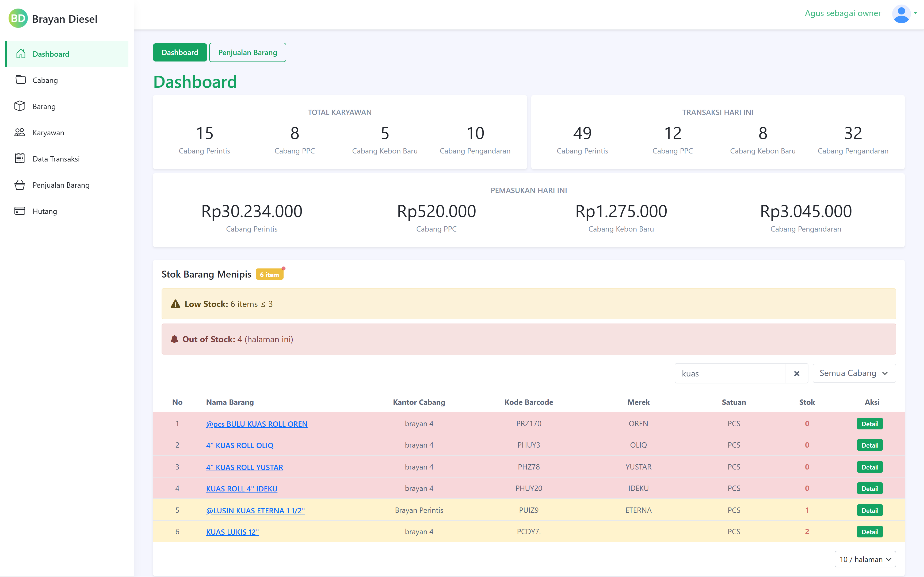Screen dimensions: 924x577
Task: Click the 6 item badge
Action: [x=270, y=274]
